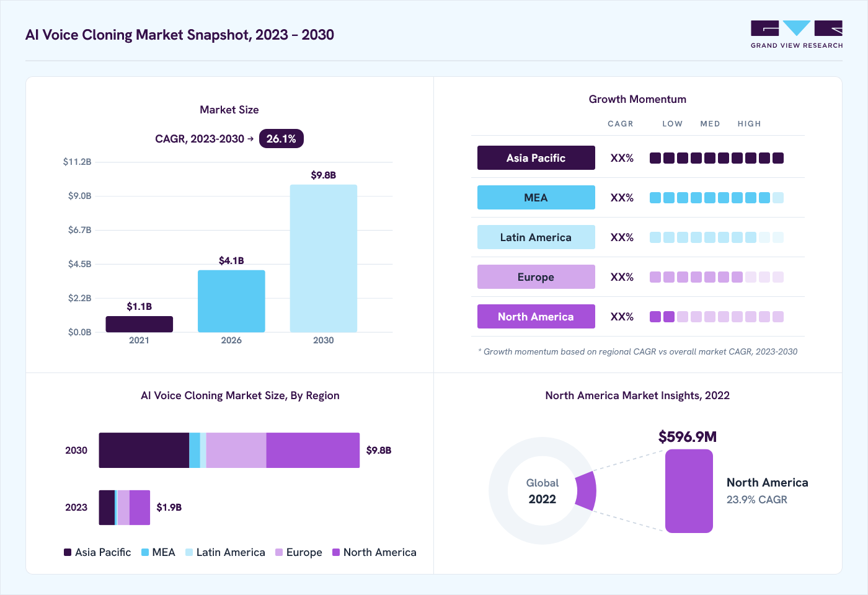Click the MEA region label
This screenshot has width=868, height=595.
click(x=536, y=198)
